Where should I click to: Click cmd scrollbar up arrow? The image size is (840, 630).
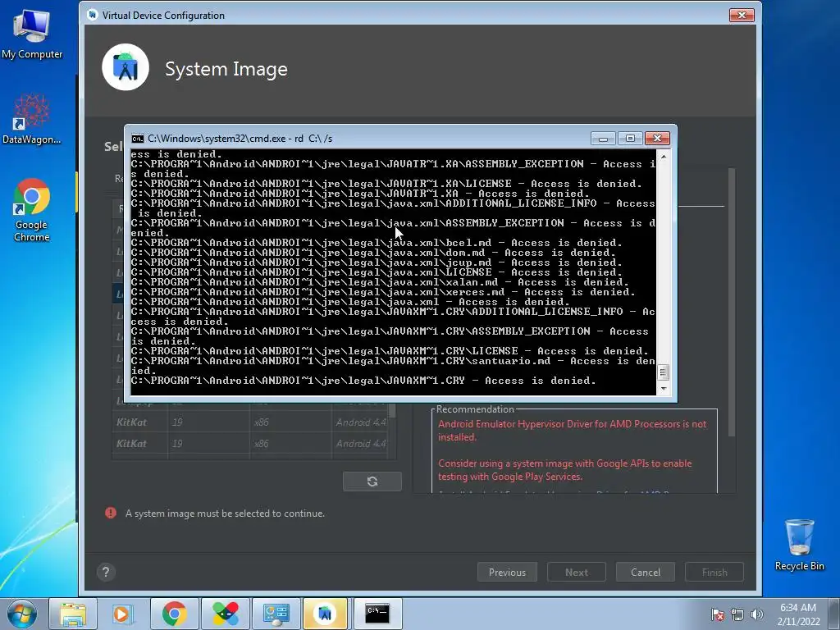click(x=664, y=157)
